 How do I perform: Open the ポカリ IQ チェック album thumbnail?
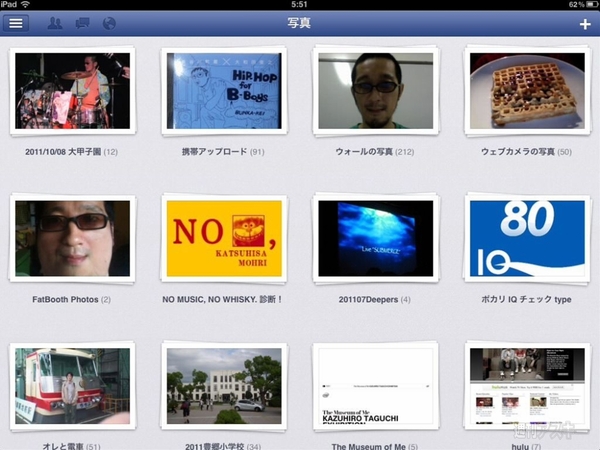coord(527,238)
